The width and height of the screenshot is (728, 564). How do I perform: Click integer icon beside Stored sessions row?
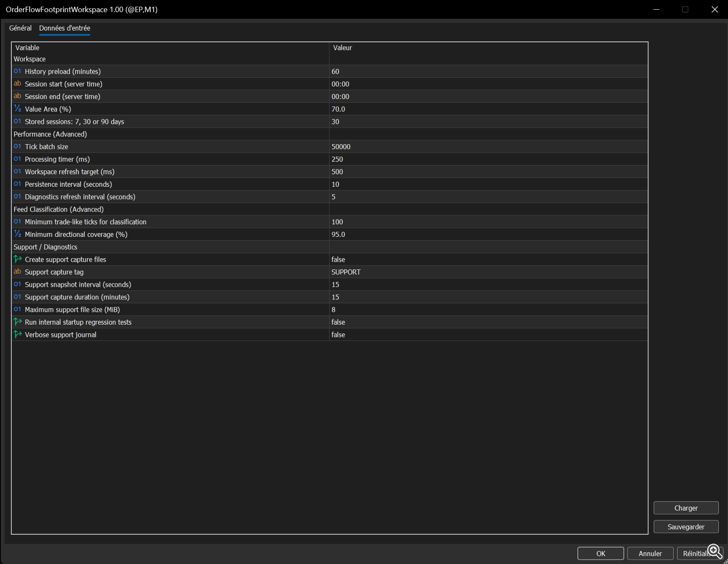(17, 121)
